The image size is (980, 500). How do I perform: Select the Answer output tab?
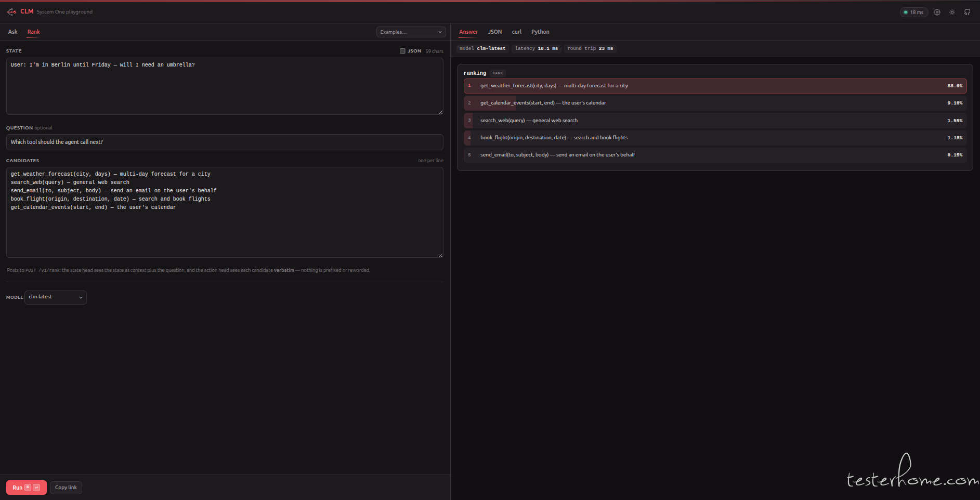[468, 32]
